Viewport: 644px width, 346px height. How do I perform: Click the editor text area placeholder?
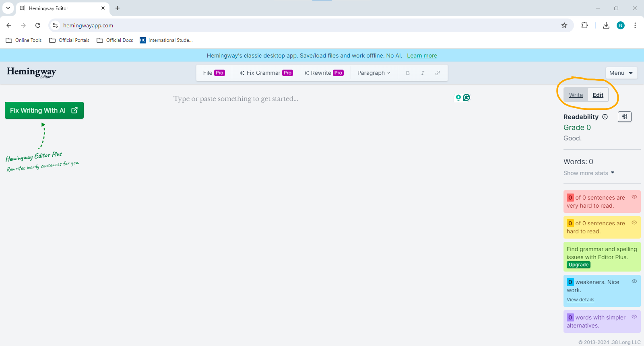click(236, 99)
